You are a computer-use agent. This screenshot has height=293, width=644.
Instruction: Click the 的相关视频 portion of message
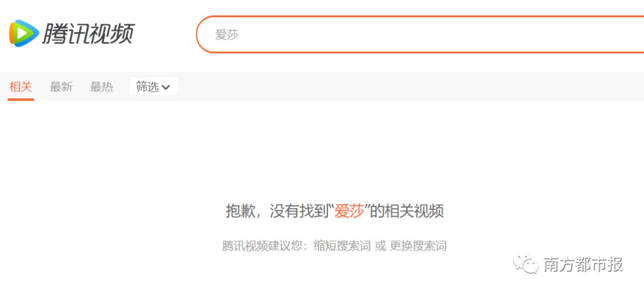407,211
